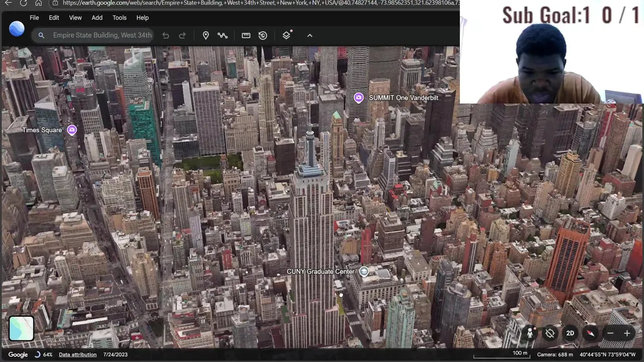This screenshot has width=644, height=362.
Task: Click the CUNY Graduate Center marker
Action: point(364,271)
